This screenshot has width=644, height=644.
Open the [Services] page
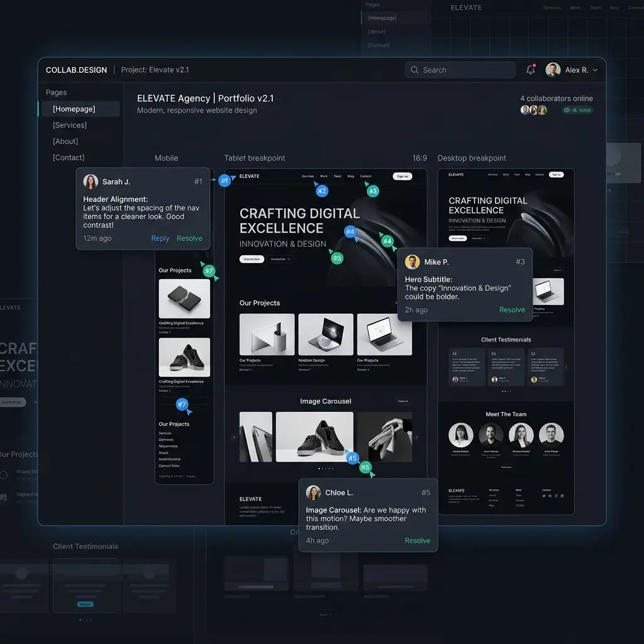click(70, 125)
